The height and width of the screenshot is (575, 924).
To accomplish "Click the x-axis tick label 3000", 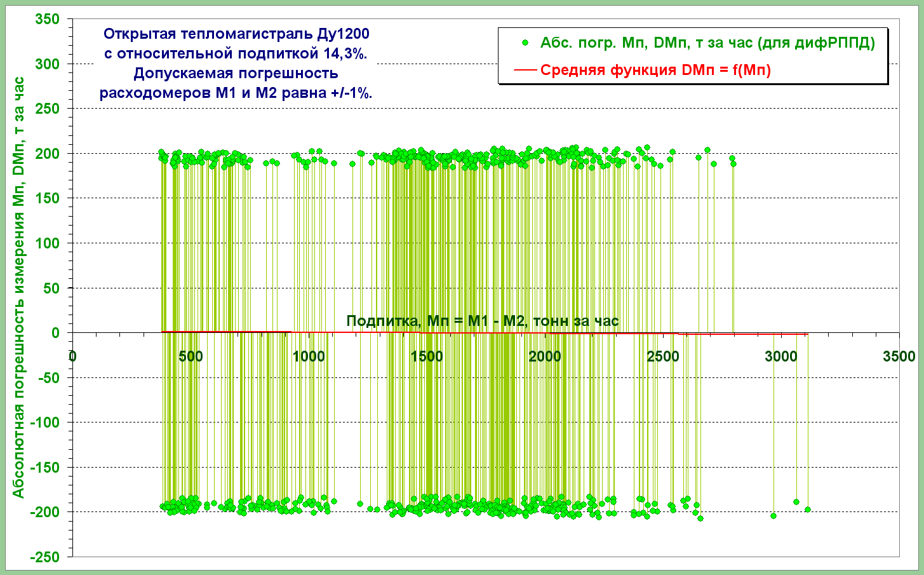I will pos(780,356).
